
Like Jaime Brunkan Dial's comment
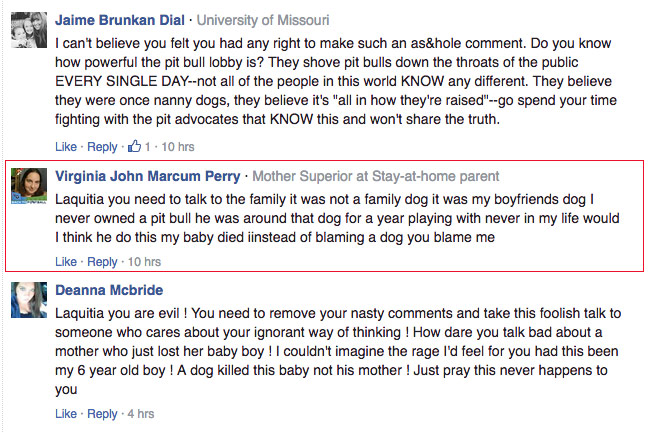(x=66, y=147)
